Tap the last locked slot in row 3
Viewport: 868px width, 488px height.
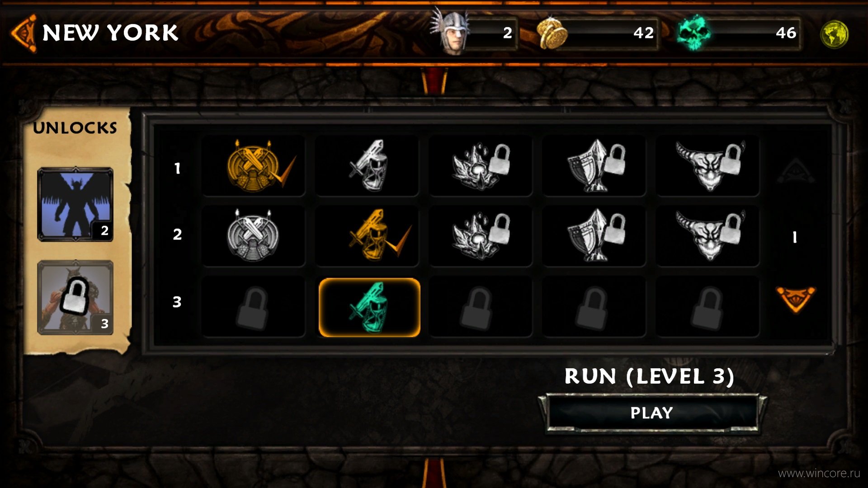point(708,307)
